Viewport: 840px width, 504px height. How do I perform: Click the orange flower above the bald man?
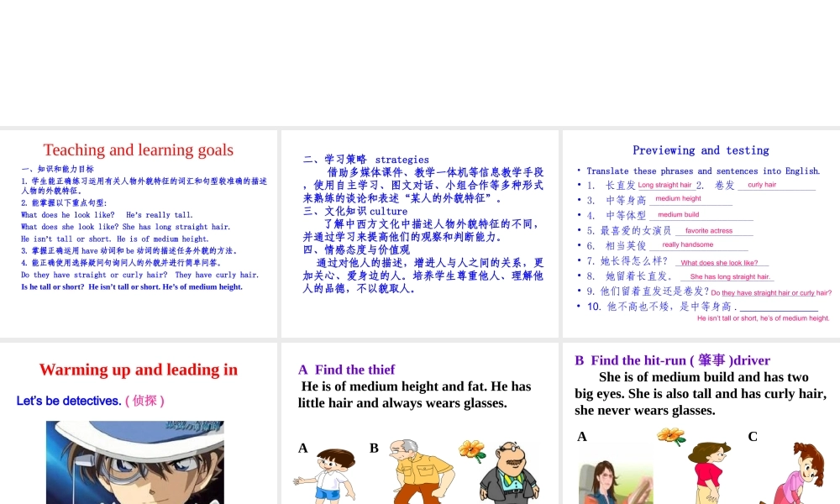coord(472,451)
